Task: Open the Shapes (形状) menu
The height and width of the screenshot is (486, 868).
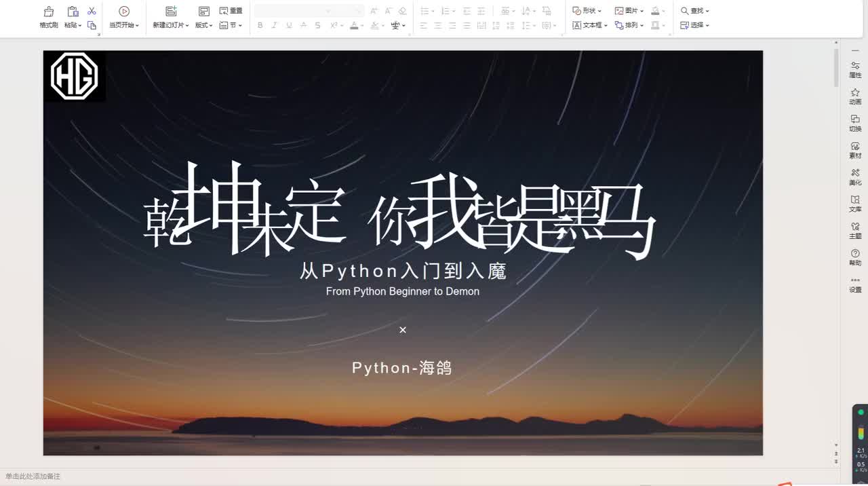Action: [x=587, y=11]
